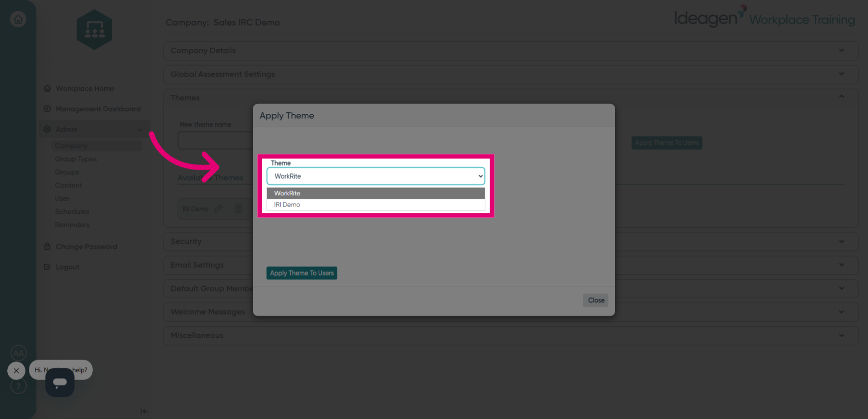
Task: Click the New theme name input field
Action: pos(216,141)
